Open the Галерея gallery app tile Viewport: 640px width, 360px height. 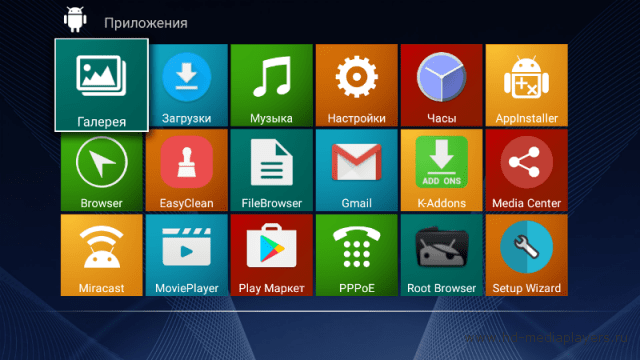pos(102,85)
